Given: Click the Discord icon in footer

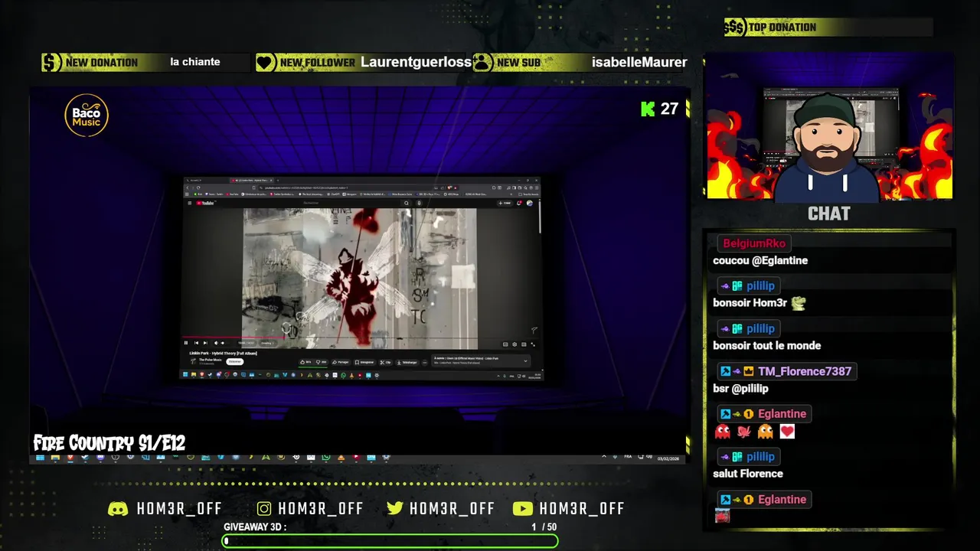Looking at the screenshot, I should pyautogui.click(x=118, y=509).
